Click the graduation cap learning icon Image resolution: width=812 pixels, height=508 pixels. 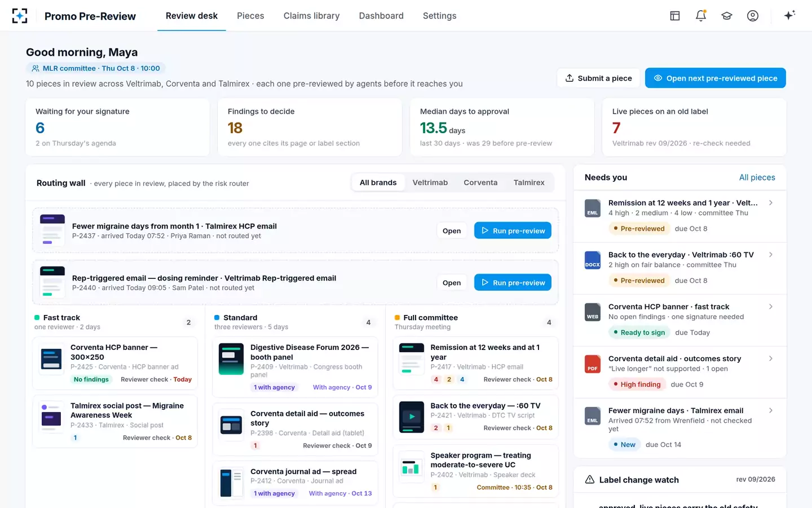click(727, 16)
